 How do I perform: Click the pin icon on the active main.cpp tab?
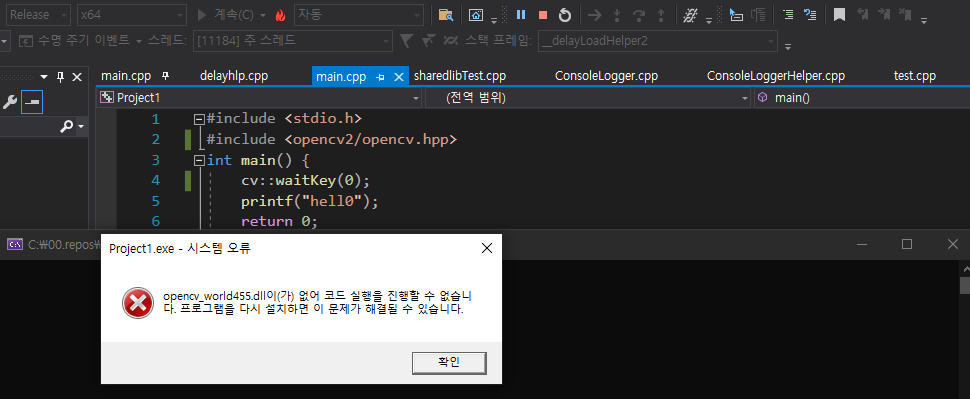pyautogui.click(x=380, y=77)
